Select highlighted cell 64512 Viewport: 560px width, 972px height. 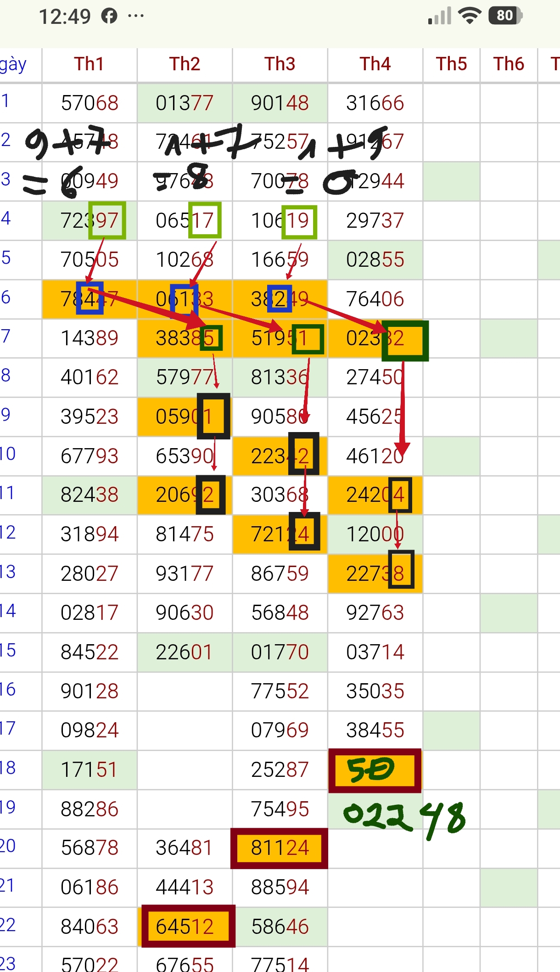coord(185,927)
